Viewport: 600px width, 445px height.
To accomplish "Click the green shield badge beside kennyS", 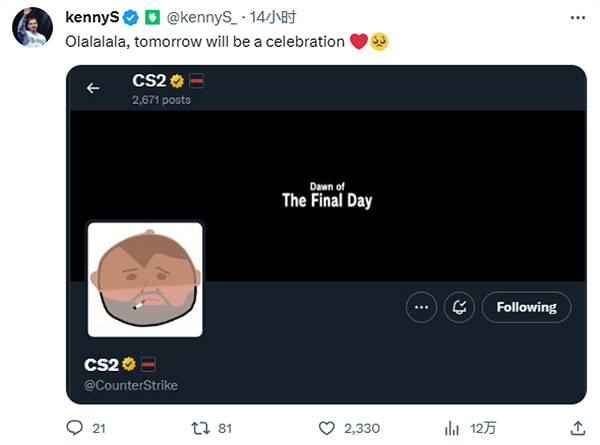I will [151, 17].
